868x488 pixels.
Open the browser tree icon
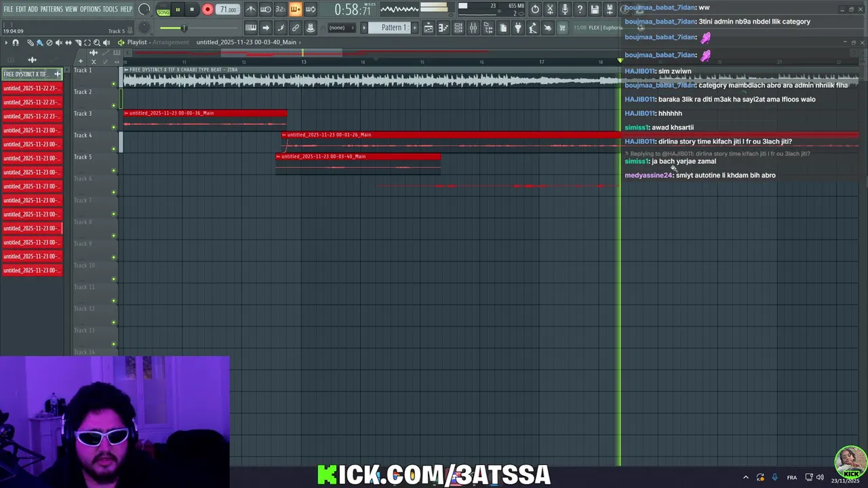pyautogui.click(x=488, y=28)
